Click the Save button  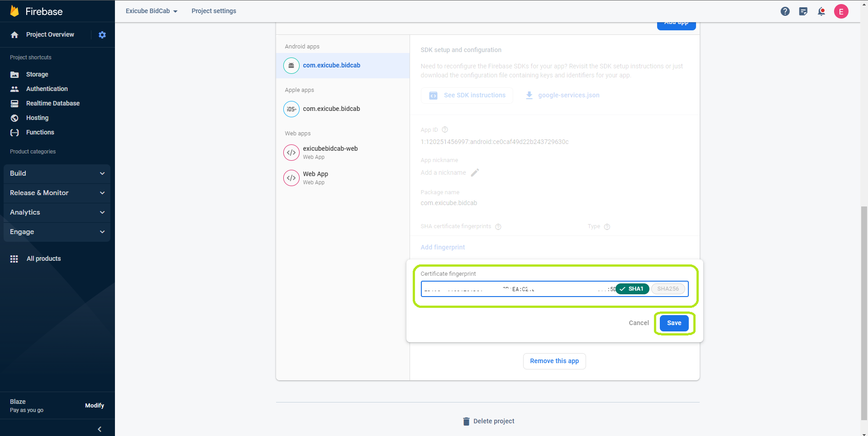tap(674, 323)
